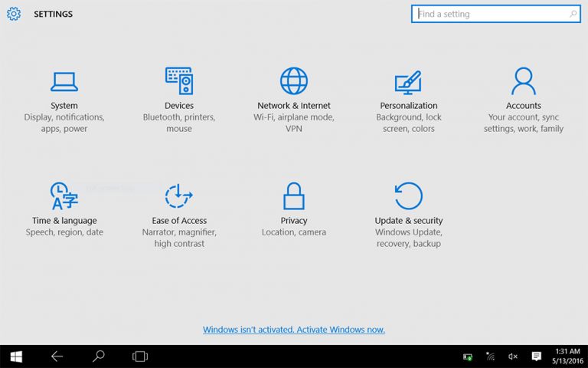
Task: Open Personalization settings icon
Action: tap(408, 81)
